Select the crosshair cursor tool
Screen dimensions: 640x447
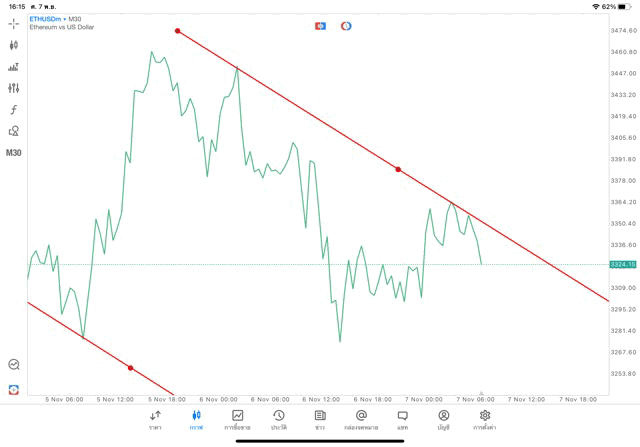click(14, 23)
